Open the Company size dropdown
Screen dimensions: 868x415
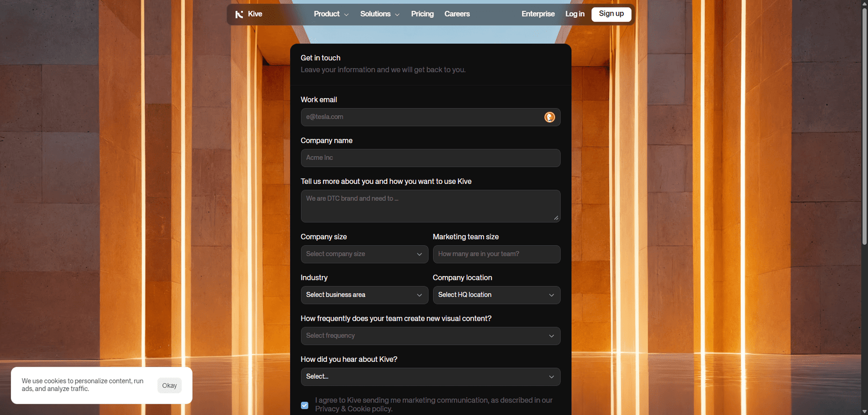click(364, 254)
